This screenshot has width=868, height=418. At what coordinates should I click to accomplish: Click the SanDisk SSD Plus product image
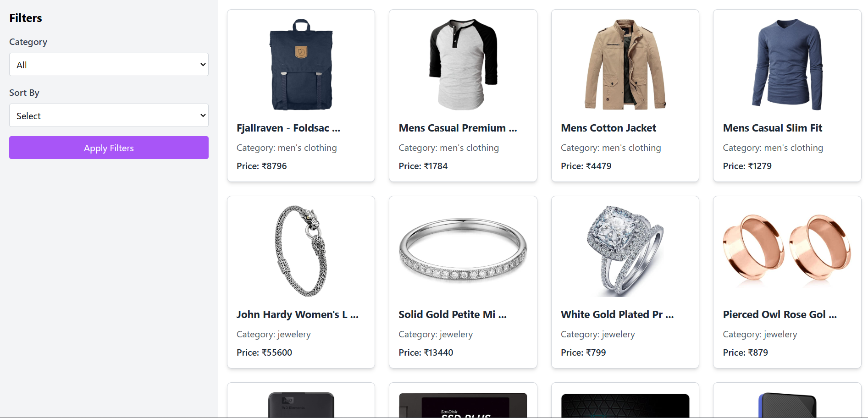pyautogui.click(x=463, y=405)
